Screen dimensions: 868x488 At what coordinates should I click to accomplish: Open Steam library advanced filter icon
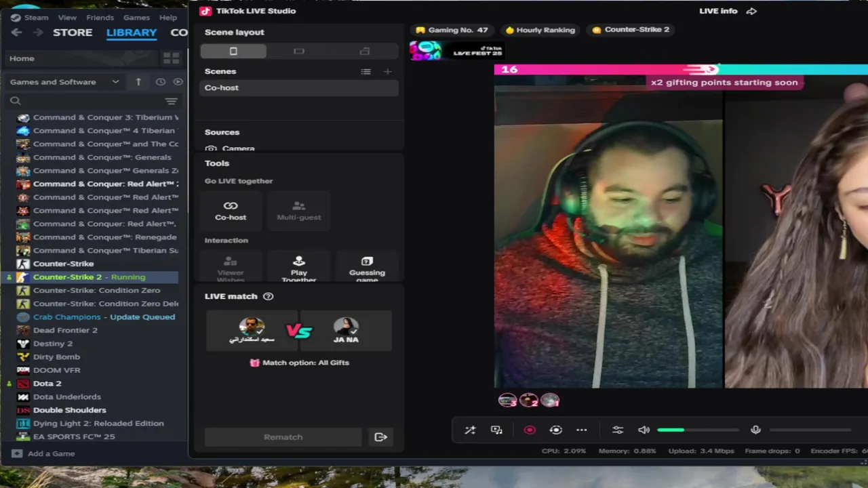pyautogui.click(x=171, y=101)
